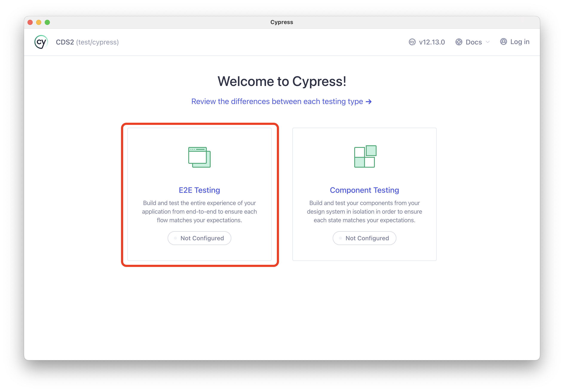The width and height of the screenshot is (564, 392).
Task: Select the E2E Testing heading
Action: click(x=199, y=190)
